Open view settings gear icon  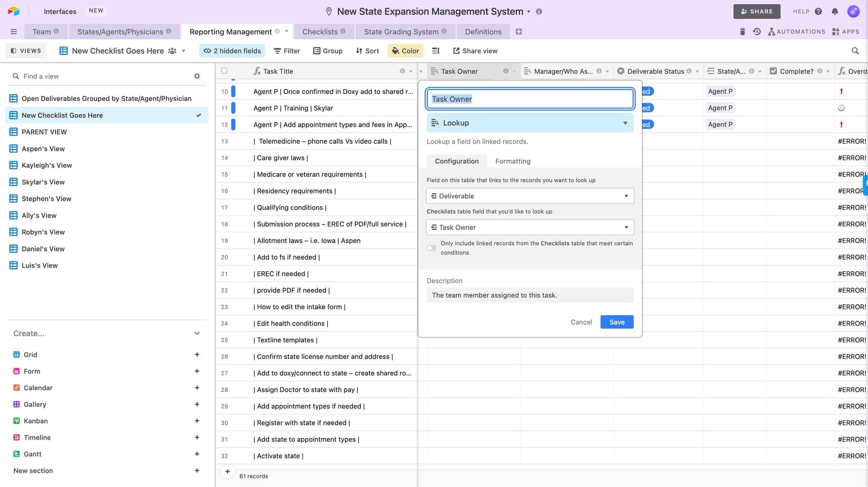tap(197, 76)
